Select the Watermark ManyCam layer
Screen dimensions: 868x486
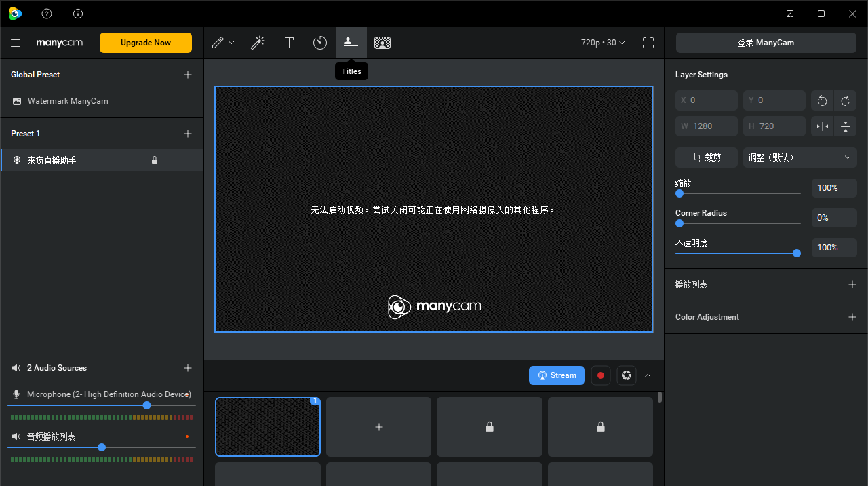click(102, 101)
